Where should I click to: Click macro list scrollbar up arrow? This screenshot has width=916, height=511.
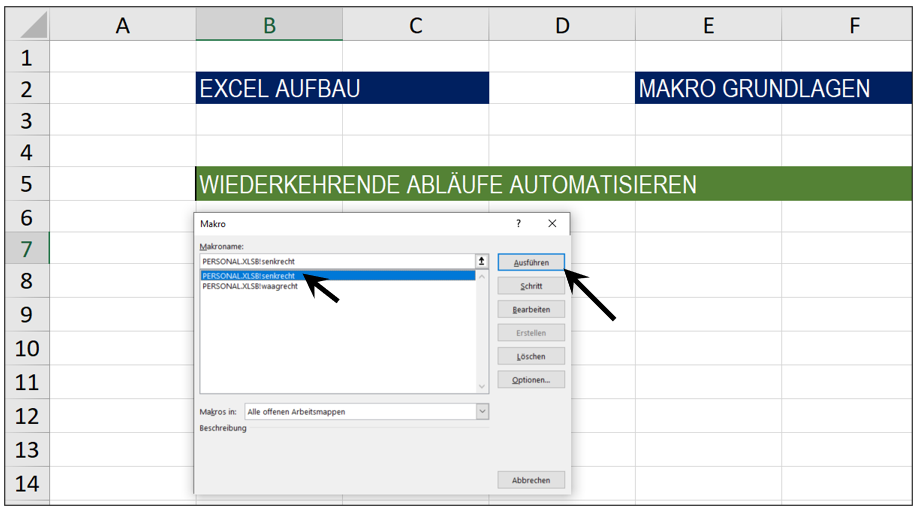[482, 276]
